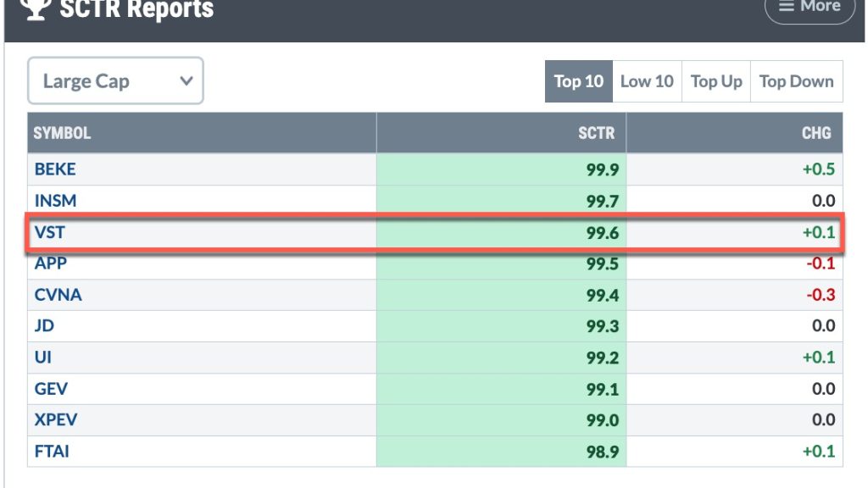Screen dimensions: 868x488
Task: Open the highlighted VST symbol link
Action: click(x=49, y=232)
